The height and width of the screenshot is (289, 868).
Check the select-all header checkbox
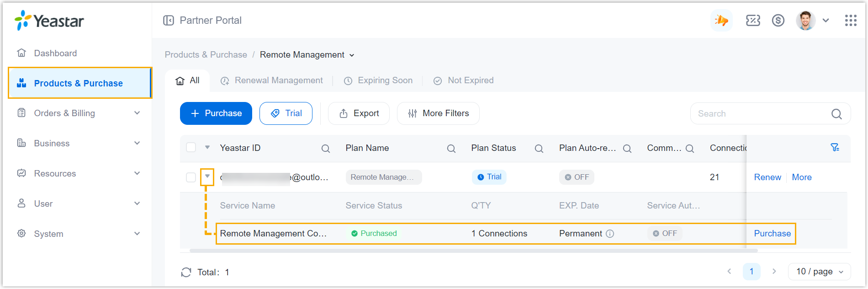191,148
